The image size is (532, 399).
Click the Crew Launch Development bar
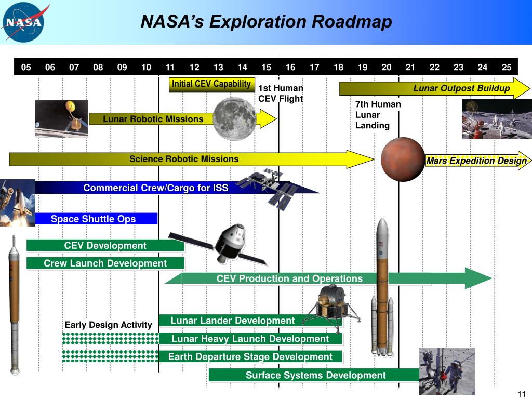coord(105,263)
